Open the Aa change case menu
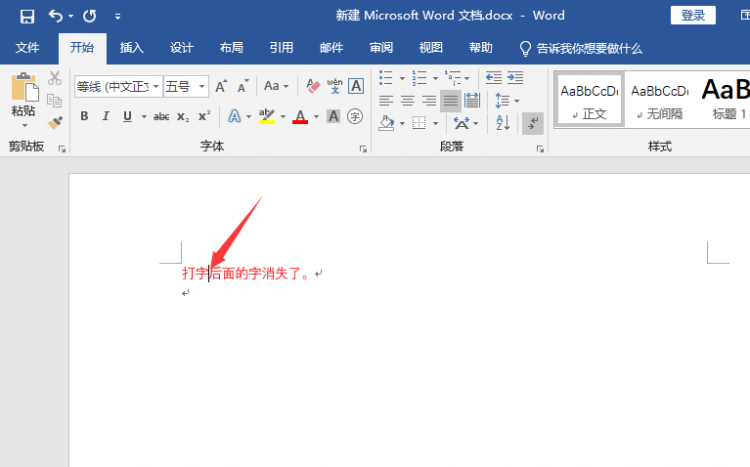 (276, 86)
